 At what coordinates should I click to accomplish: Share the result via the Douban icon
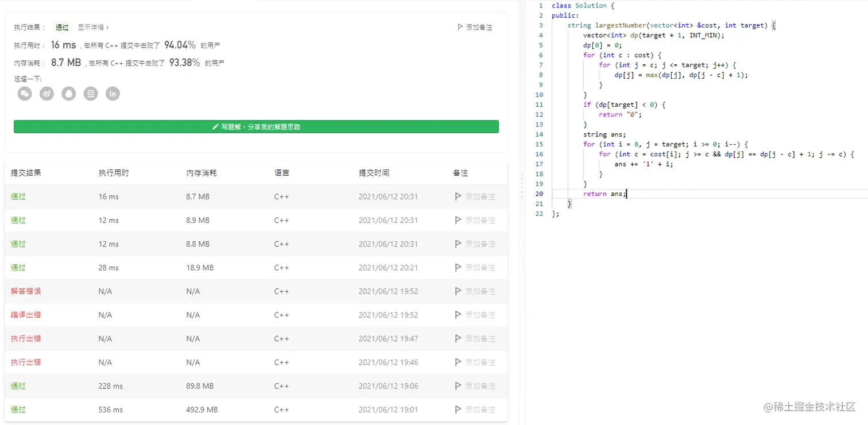(91, 94)
